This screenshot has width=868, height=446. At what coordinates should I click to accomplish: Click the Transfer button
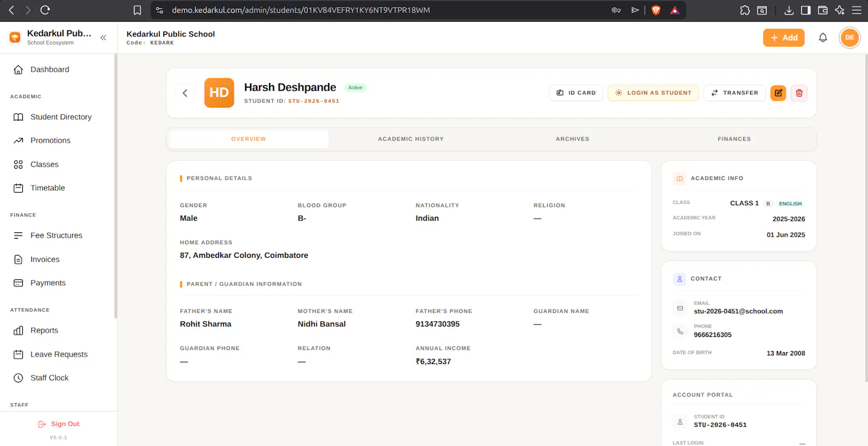click(x=735, y=93)
